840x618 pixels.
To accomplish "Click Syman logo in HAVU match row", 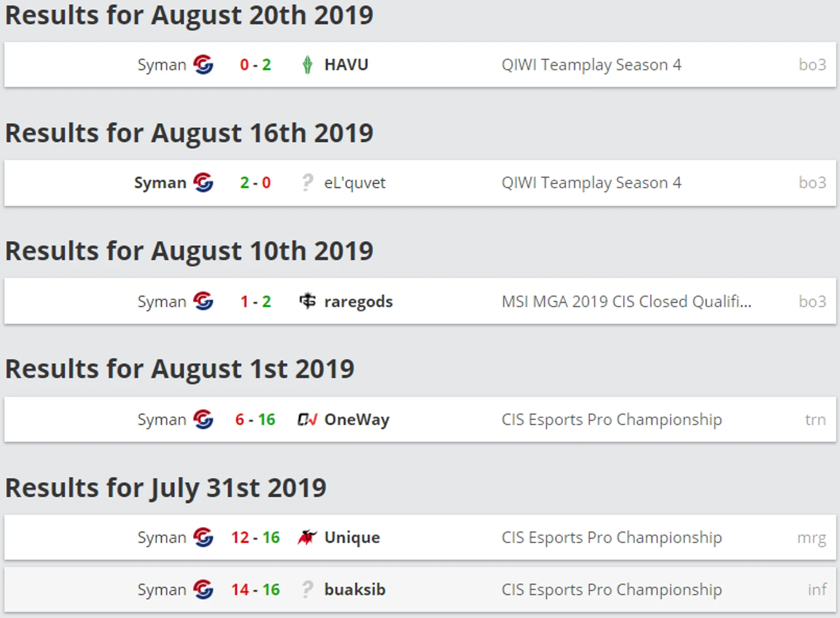I will [203, 64].
